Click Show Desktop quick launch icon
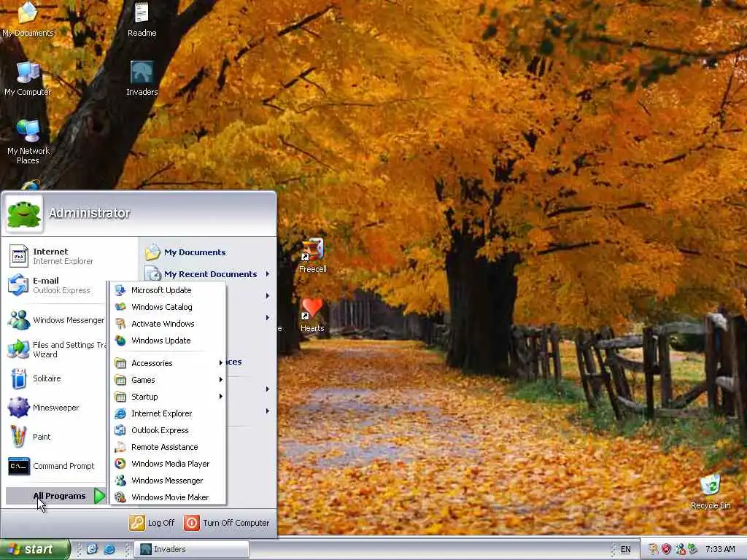Image resolution: width=747 pixels, height=560 pixels. (92, 549)
